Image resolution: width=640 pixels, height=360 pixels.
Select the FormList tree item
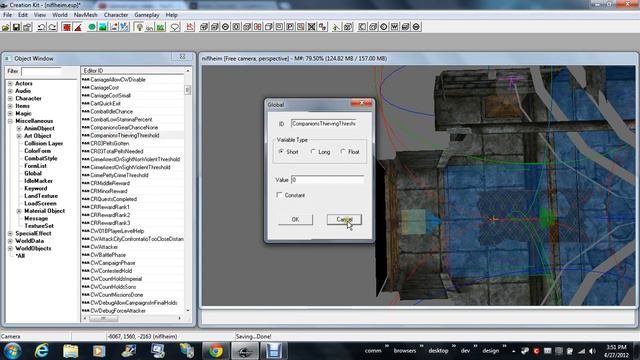pos(35,166)
